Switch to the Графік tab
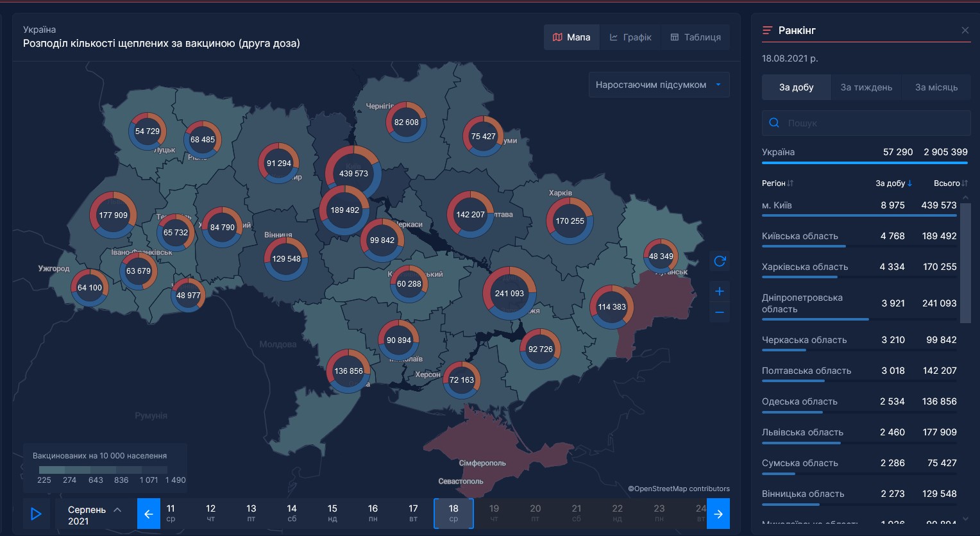 (630, 37)
